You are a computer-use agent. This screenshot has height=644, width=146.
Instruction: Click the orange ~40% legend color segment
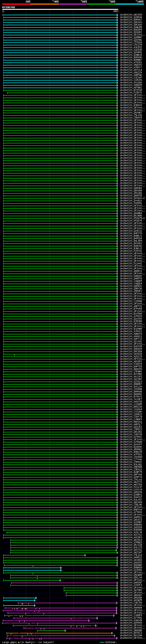pos(45,4)
